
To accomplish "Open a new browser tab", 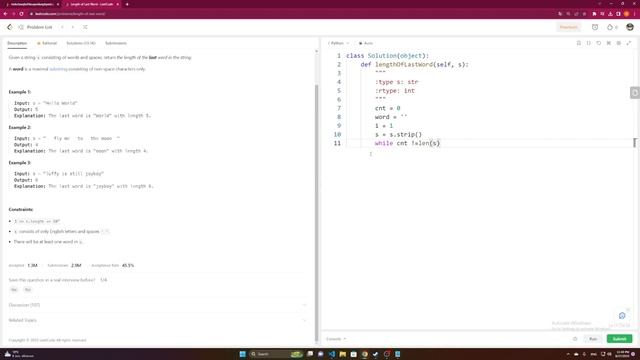I will pyautogui.click(x=127, y=4).
